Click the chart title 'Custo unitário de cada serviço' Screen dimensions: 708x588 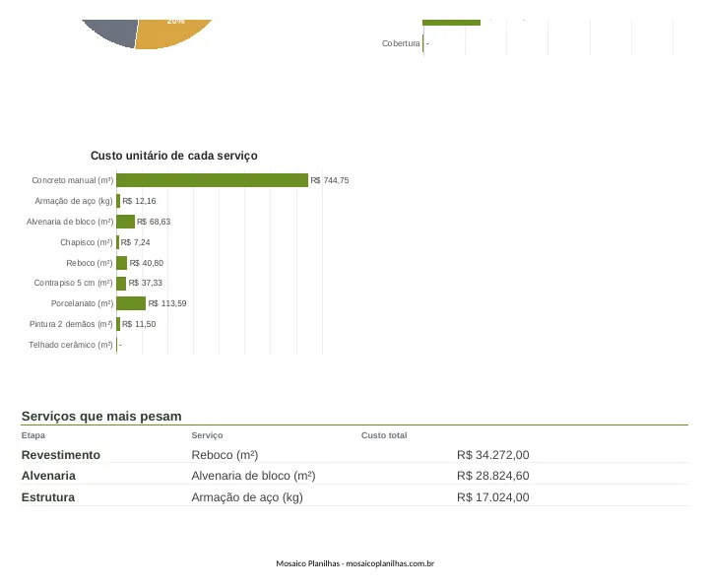tap(174, 156)
